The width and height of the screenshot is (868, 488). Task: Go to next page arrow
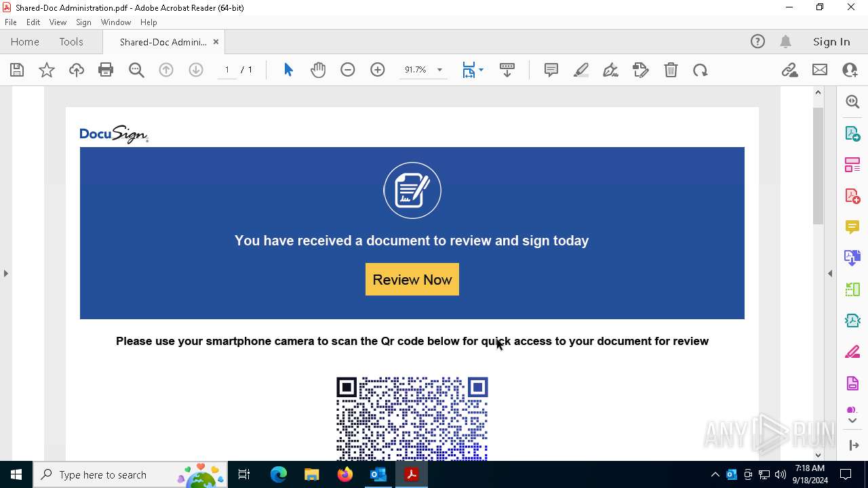(x=196, y=70)
